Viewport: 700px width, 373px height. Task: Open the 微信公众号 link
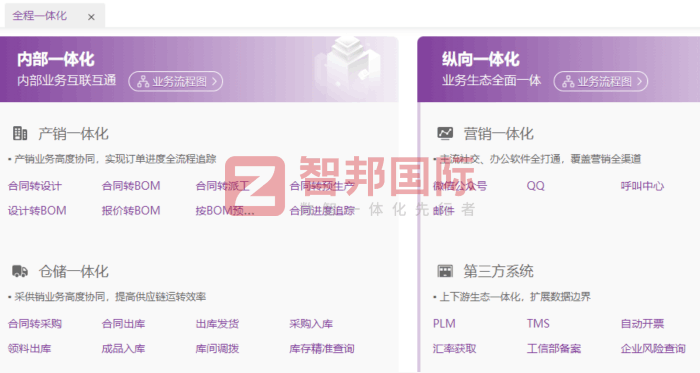(460, 186)
